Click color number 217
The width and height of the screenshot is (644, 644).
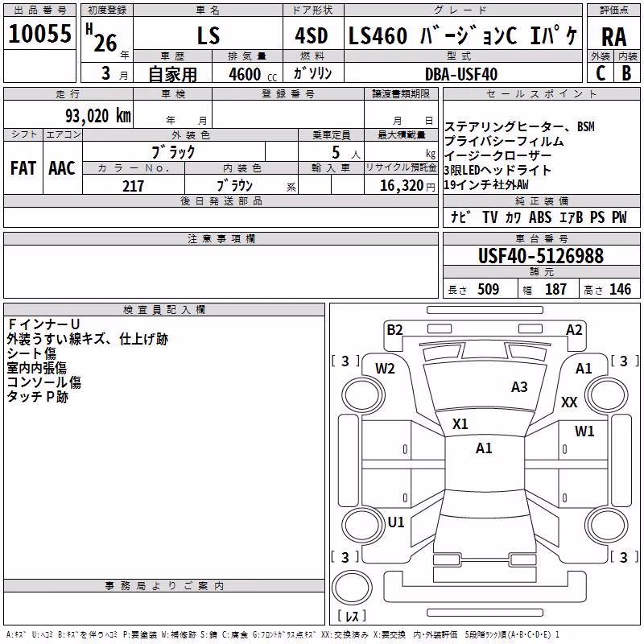[133, 186]
